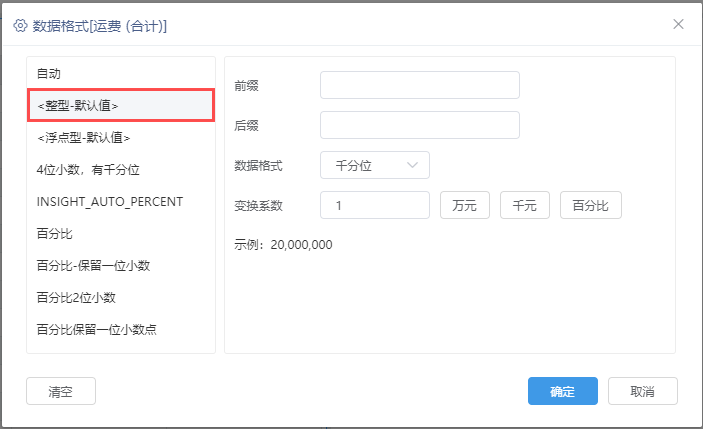Select the 自动 format option
The image size is (703, 429).
pos(121,74)
